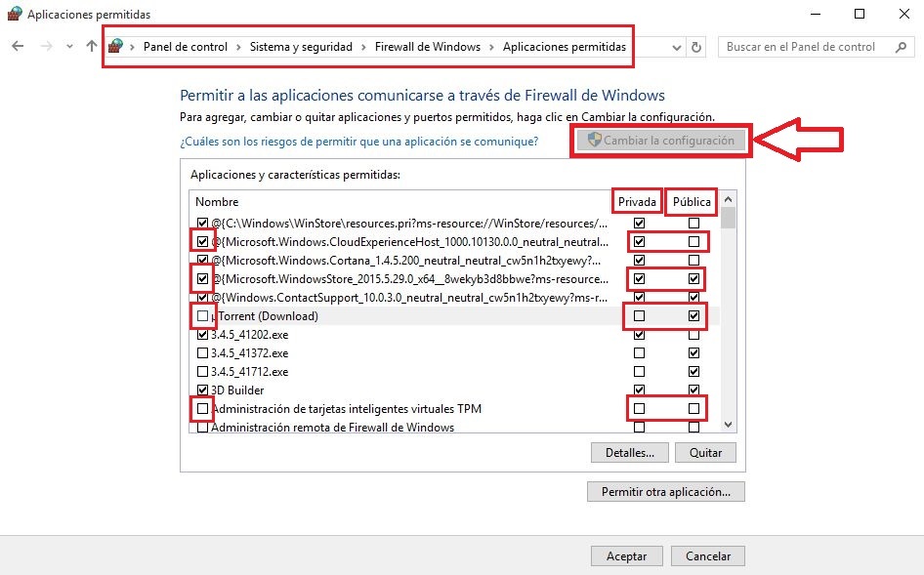The width and height of the screenshot is (924, 575).
Task: Navigate to Panel de control breadcrumb
Action: click(x=185, y=47)
